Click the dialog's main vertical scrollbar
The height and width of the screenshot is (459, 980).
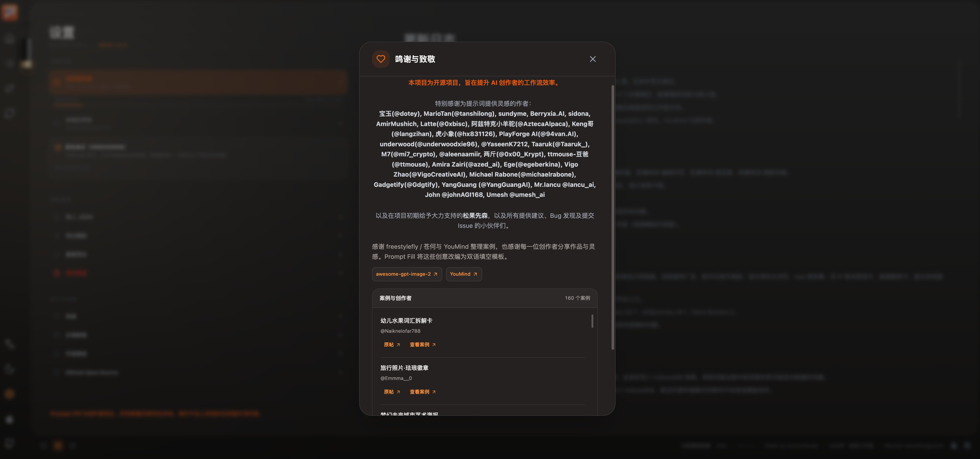612,217
